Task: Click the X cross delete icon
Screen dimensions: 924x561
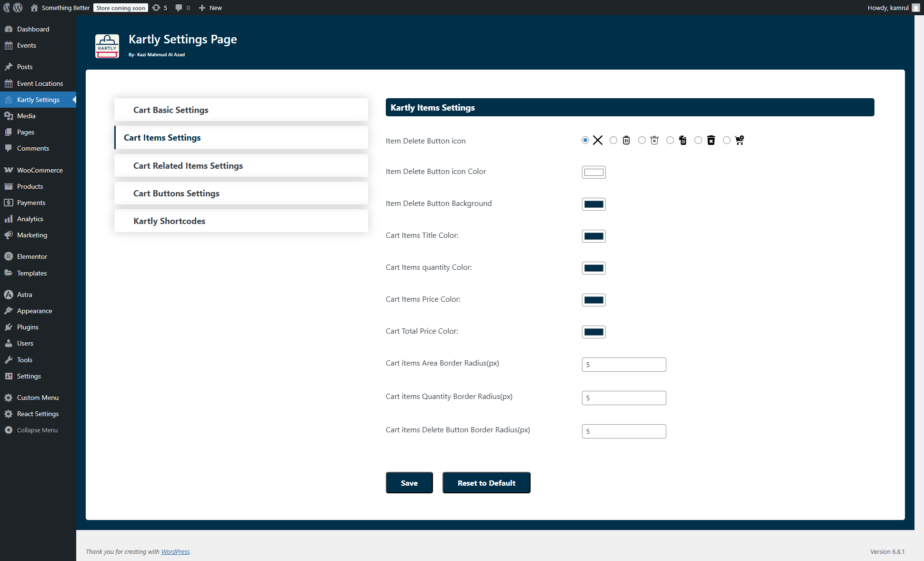Action: pyautogui.click(x=598, y=140)
